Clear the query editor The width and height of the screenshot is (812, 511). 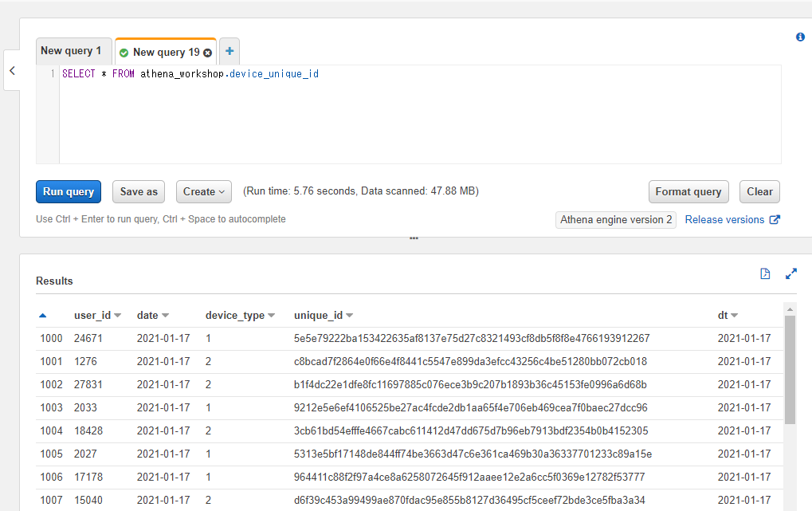(759, 192)
